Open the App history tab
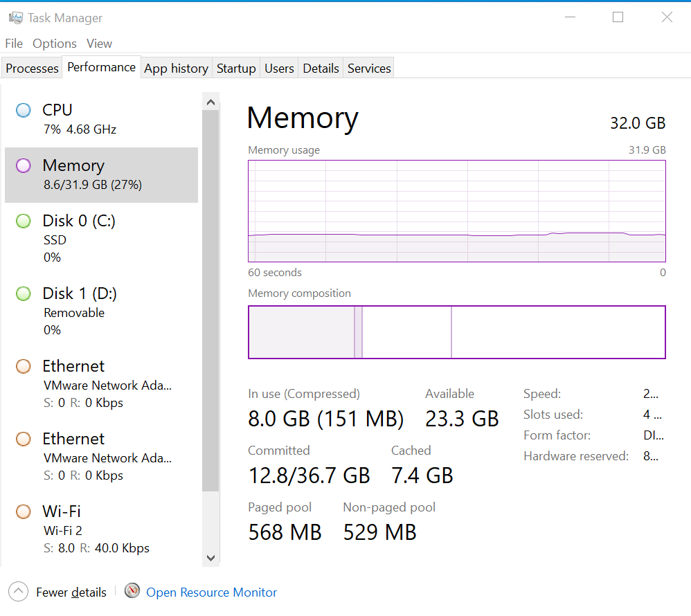 [176, 68]
